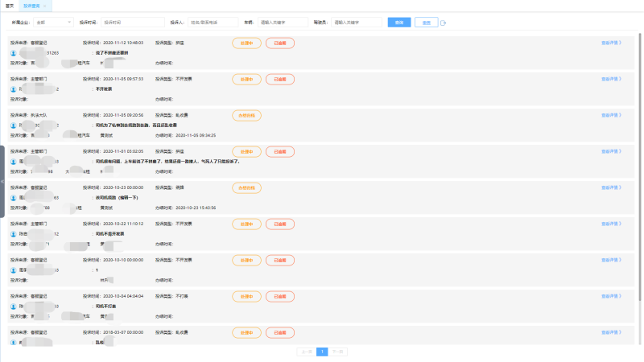Click the user avatar icon in the first complaint
The height and width of the screenshot is (362, 644).
14,52
